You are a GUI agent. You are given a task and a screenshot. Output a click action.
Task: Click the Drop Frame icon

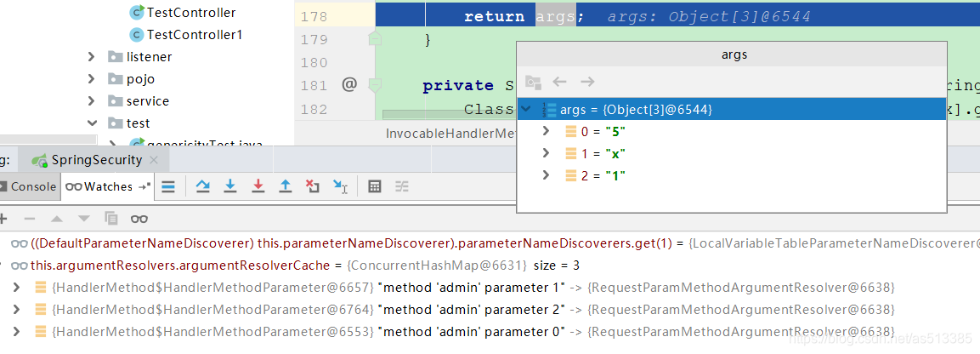[x=313, y=186]
